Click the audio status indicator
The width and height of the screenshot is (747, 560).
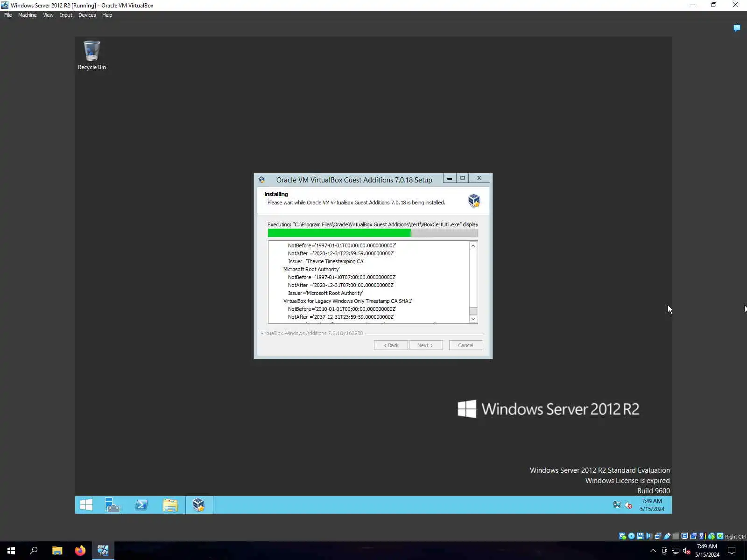(x=649, y=536)
